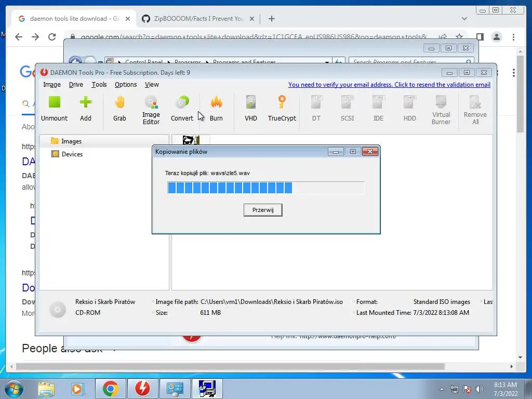Viewport: 532px width, 399px height.
Task: Open the View menu
Action: pos(152,85)
